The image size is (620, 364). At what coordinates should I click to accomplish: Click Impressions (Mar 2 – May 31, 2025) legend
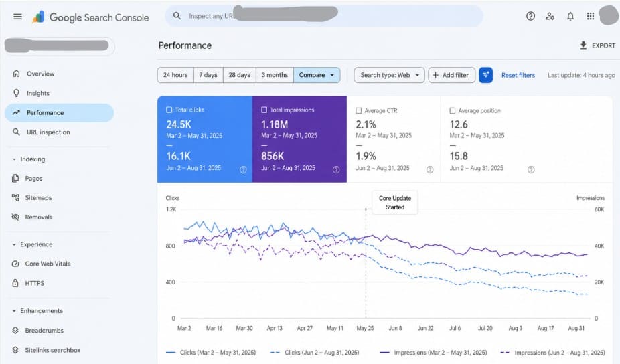click(433, 352)
